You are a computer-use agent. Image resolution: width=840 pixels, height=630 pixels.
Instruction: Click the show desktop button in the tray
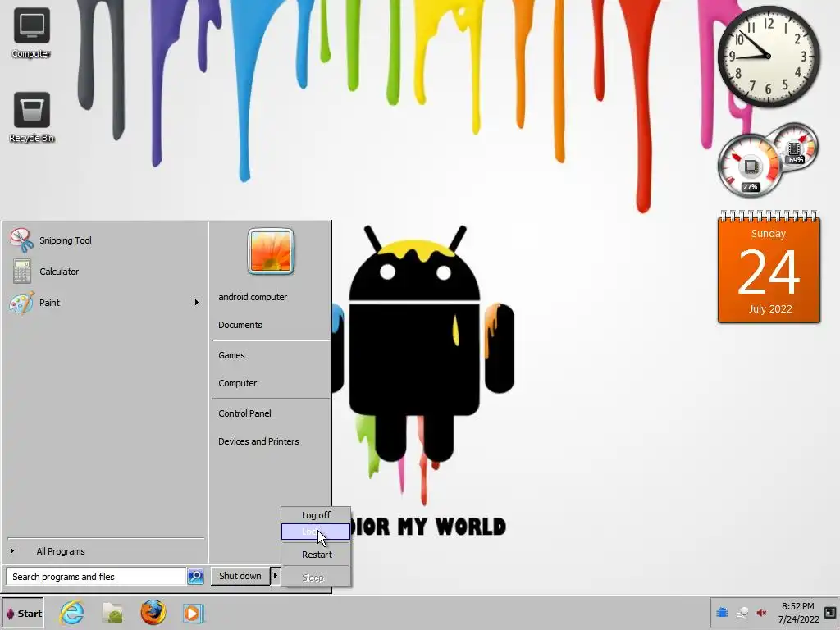830,612
